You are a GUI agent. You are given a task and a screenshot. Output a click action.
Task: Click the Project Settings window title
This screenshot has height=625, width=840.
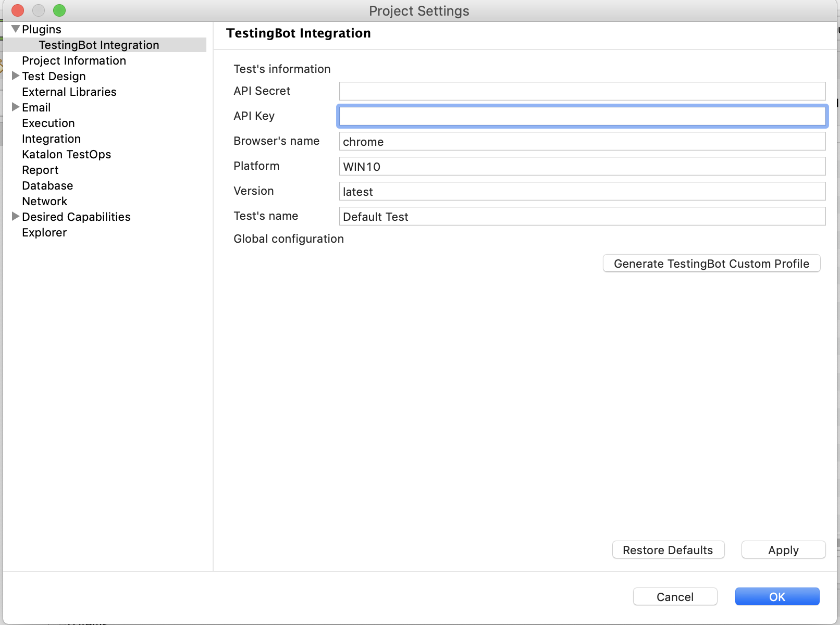click(419, 11)
